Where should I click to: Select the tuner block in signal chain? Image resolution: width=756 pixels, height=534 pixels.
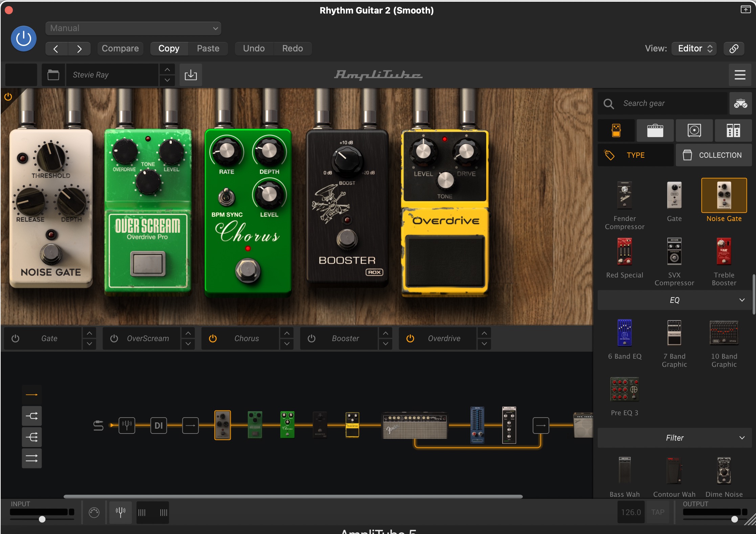127,425
